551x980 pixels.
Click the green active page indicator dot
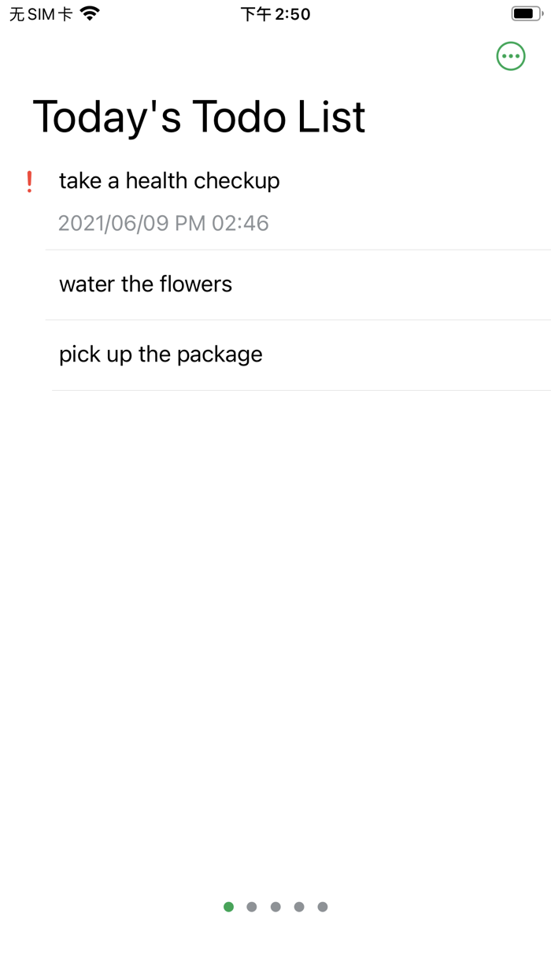228,907
